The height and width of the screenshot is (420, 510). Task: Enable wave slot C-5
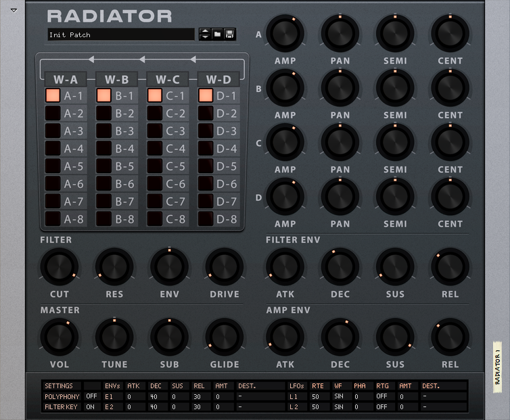coord(154,166)
